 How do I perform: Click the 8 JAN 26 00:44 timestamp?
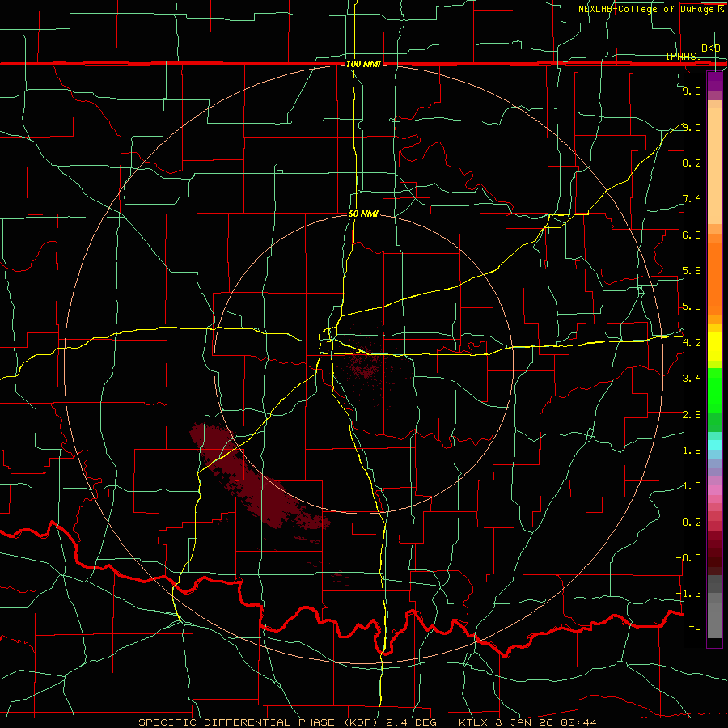click(x=547, y=722)
